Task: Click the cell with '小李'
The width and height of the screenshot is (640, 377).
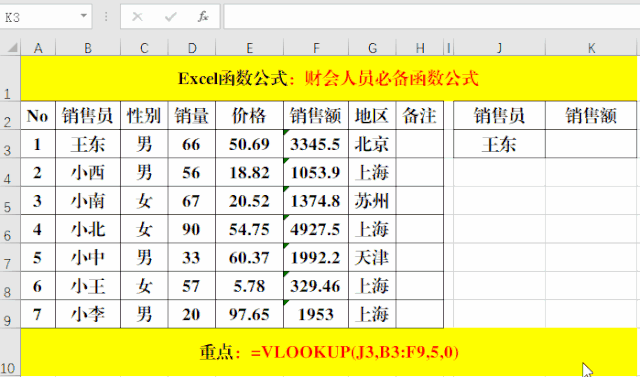Action: 88,314
